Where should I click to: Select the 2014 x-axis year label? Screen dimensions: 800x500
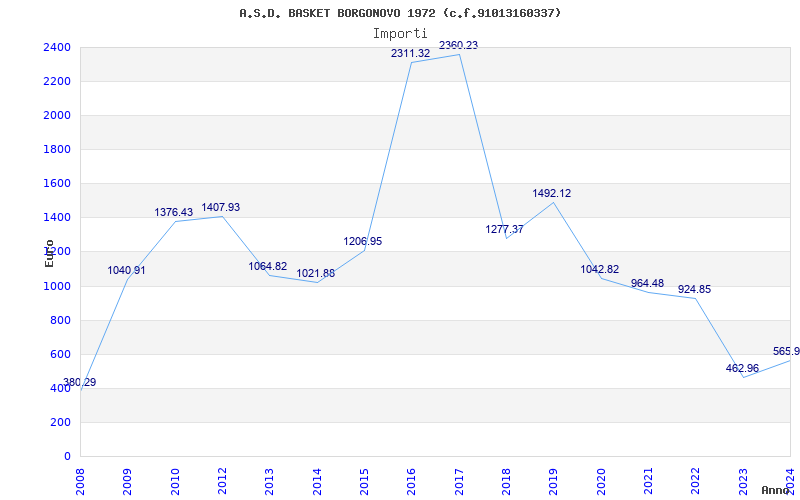pos(317,481)
